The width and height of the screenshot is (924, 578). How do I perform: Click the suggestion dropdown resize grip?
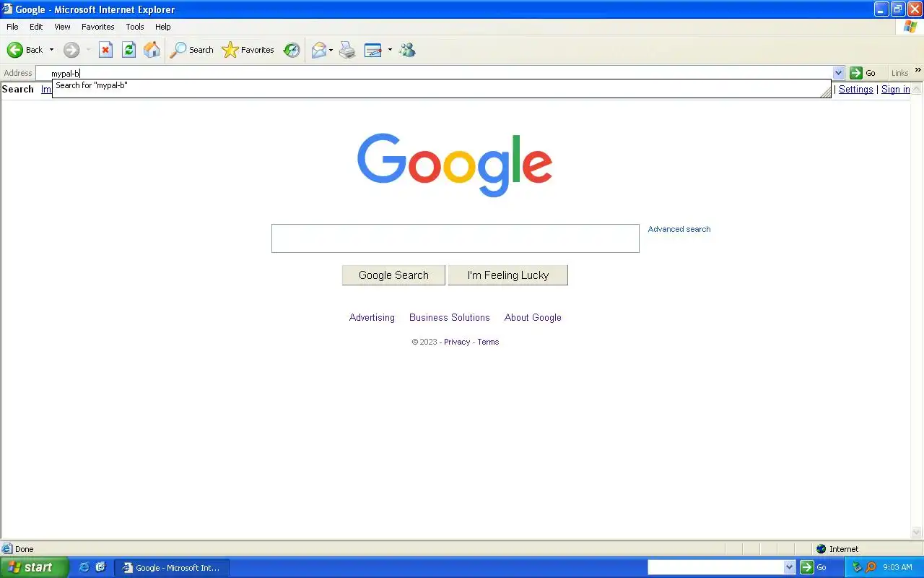825,92
